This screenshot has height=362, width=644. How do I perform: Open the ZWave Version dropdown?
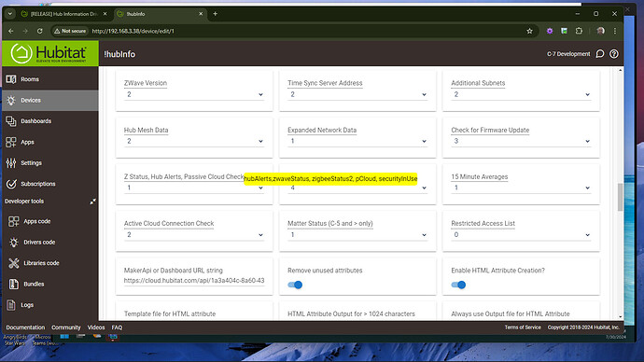pyautogui.click(x=194, y=94)
